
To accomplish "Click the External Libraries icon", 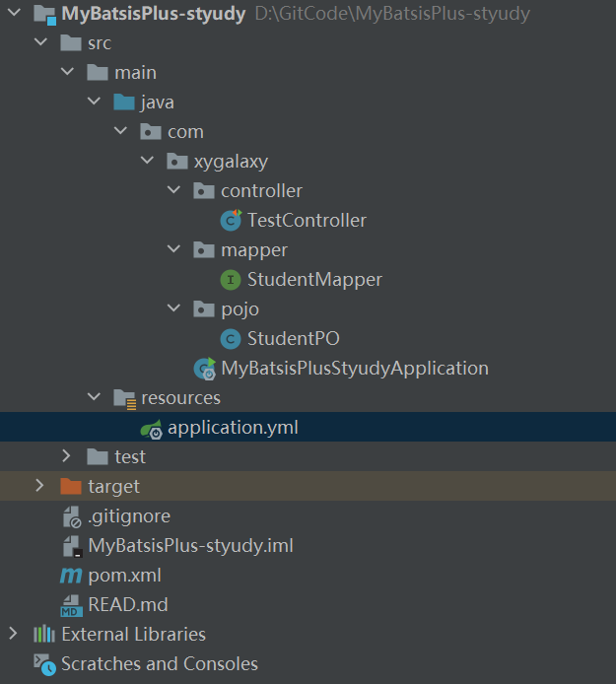I will pos(44,635).
